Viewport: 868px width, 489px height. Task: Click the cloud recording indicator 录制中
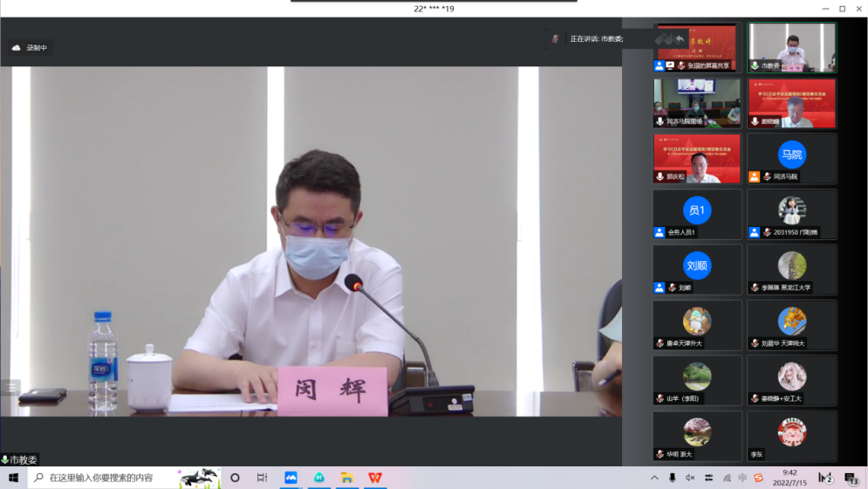31,48
